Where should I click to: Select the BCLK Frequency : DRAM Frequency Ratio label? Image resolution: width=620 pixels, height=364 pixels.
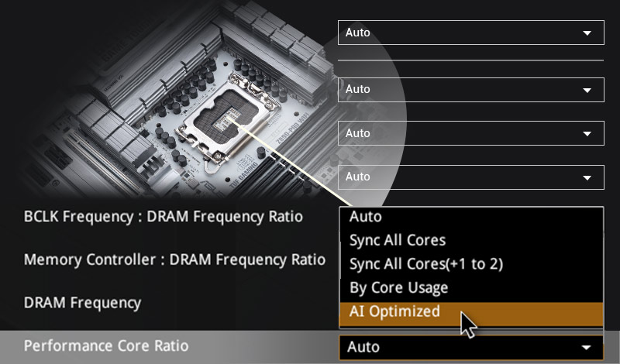click(x=164, y=216)
